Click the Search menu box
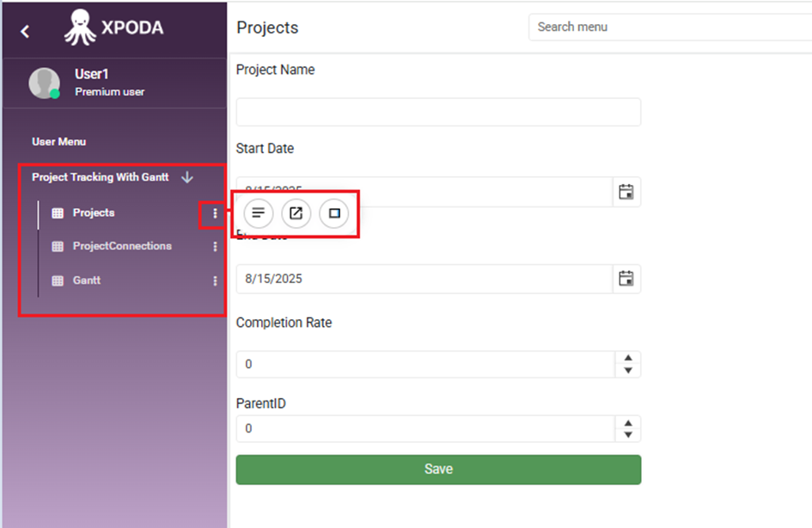This screenshot has height=528, width=812. [670, 27]
